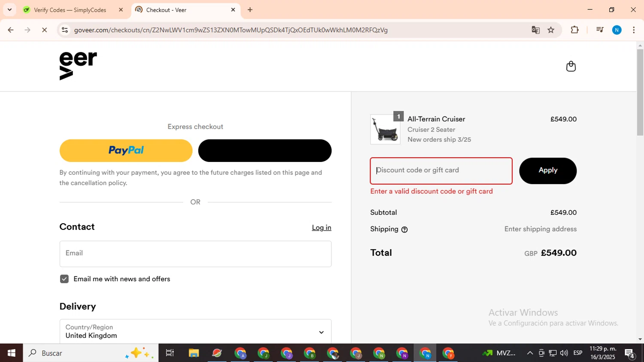Show hidden system tray icons chevron
Viewport: 644px width, 362px height.
click(x=530, y=353)
